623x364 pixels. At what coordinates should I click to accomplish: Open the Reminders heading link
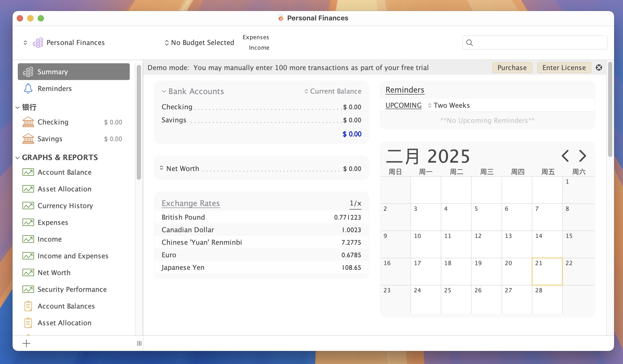405,90
